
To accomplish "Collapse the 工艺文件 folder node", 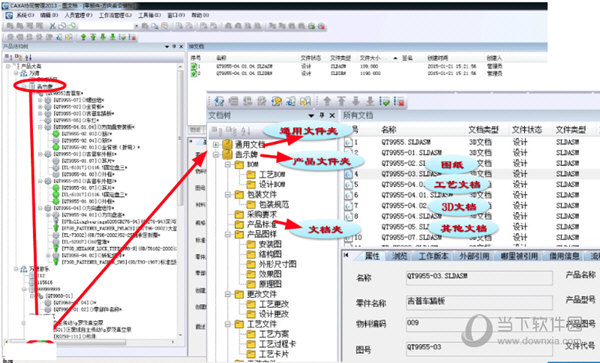I will point(228,324).
